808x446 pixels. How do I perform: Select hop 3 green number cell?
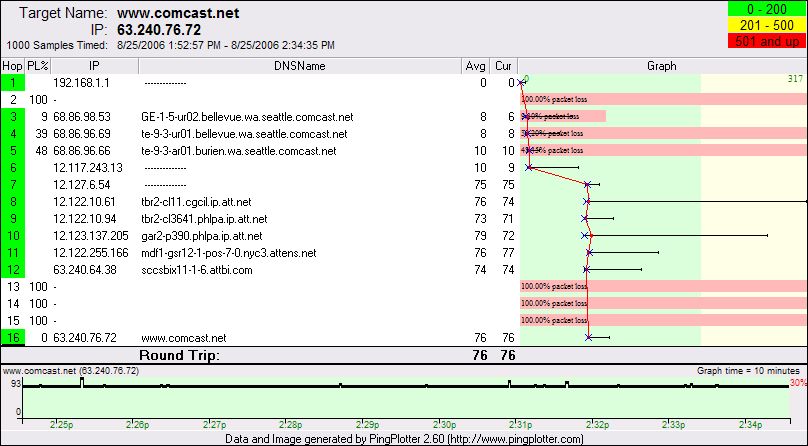[x=13, y=117]
